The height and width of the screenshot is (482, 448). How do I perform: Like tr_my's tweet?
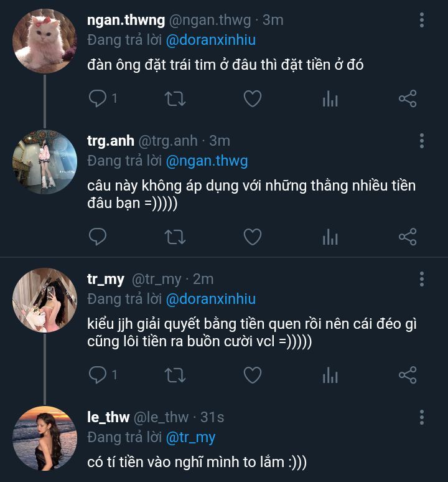click(252, 375)
